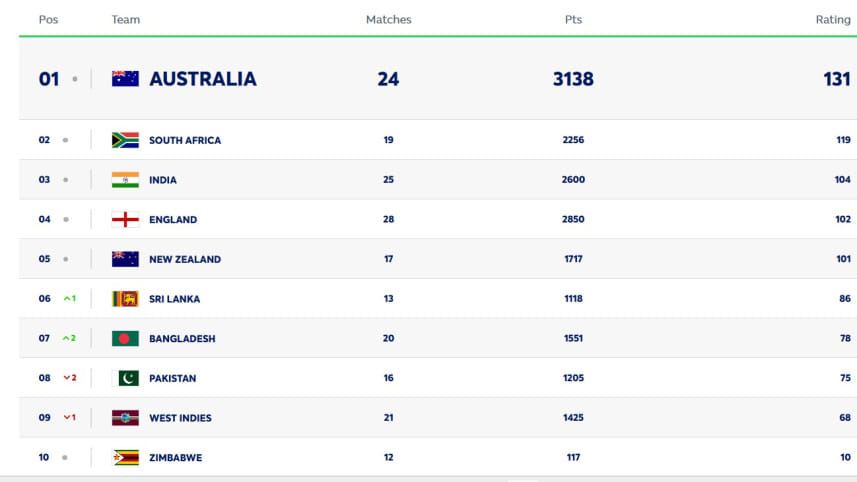
Task: Click the ZIMBABWE team name
Action: click(175, 458)
